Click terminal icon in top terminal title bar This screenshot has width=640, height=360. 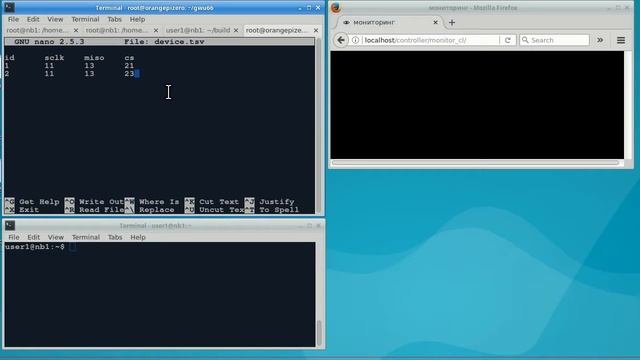[9, 7]
